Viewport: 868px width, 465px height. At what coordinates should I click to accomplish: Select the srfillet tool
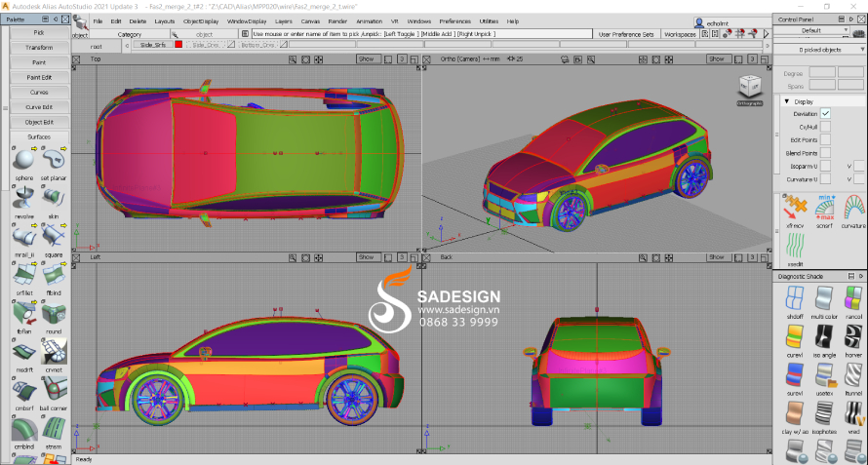(23, 275)
